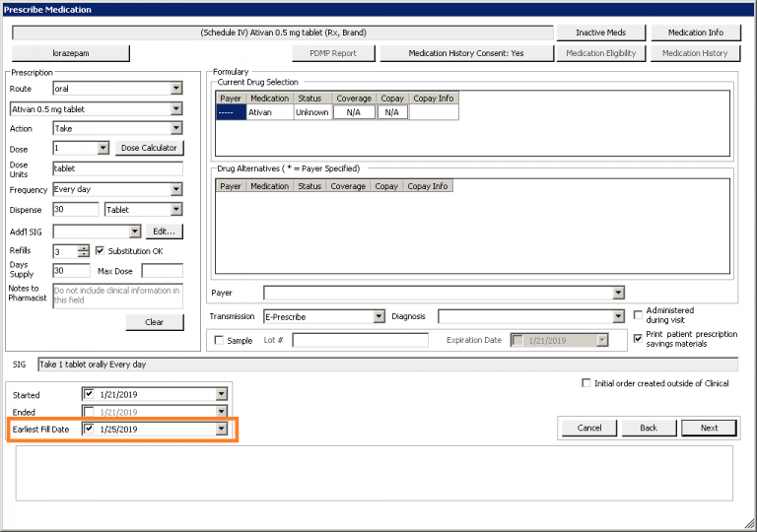757x532 pixels.
Task: Open the Dose Calculator
Action: click(x=149, y=148)
